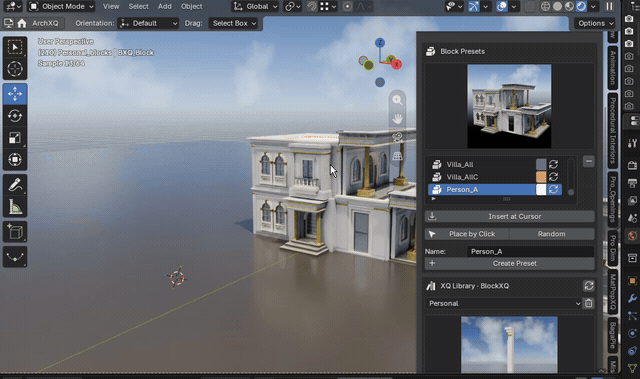Toggle Show Overlays button
This screenshot has width=640, height=379.
502,7
